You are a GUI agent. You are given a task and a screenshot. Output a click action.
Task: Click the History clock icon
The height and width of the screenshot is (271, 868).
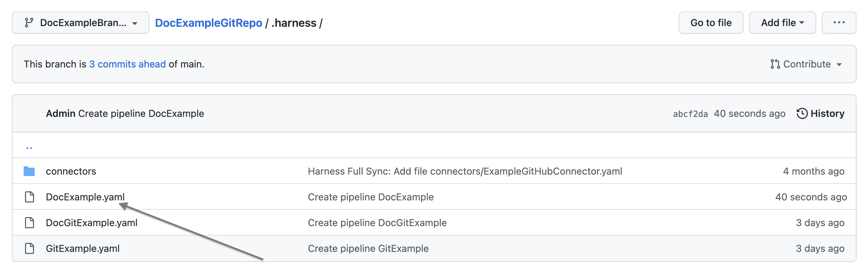pyautogui.click(x=802, y=113)
